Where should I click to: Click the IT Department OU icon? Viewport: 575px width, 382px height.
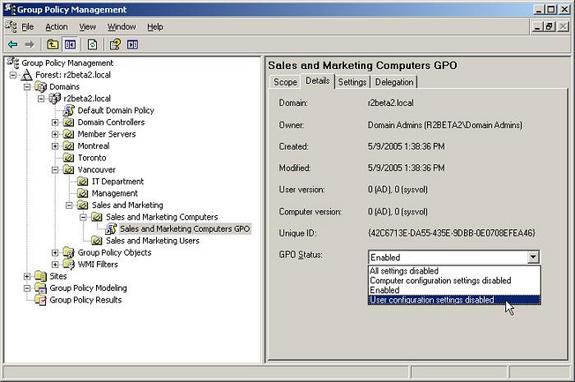(x=83, y=181)
